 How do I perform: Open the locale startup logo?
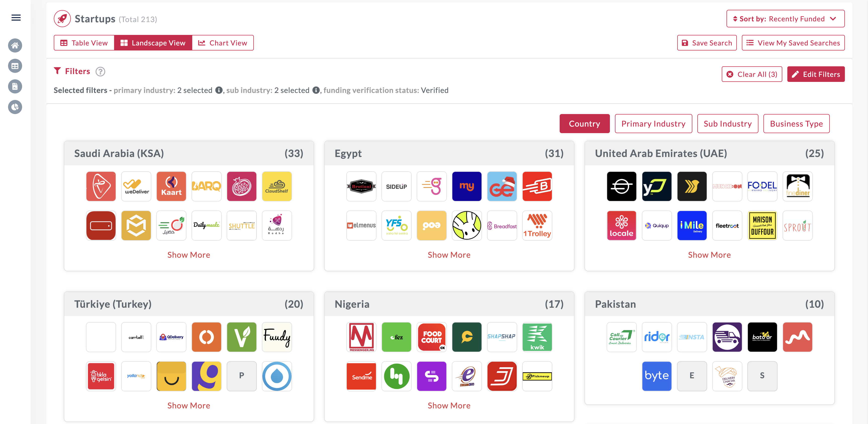pos(621,225)
